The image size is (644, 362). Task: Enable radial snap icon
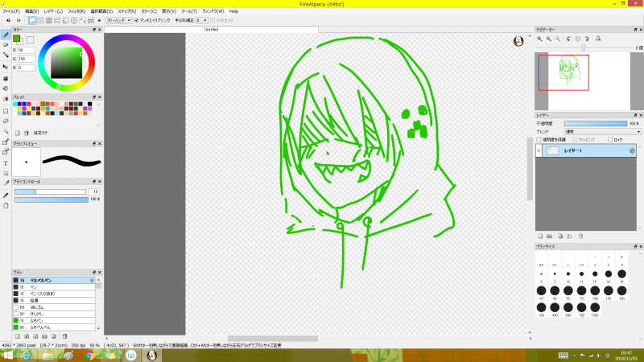click(x=66, y=20)
